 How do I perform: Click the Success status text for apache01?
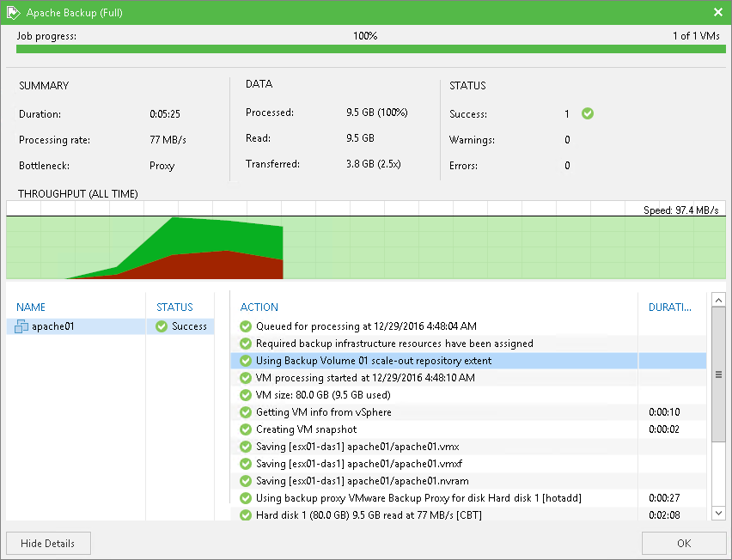tap(189, 326)
